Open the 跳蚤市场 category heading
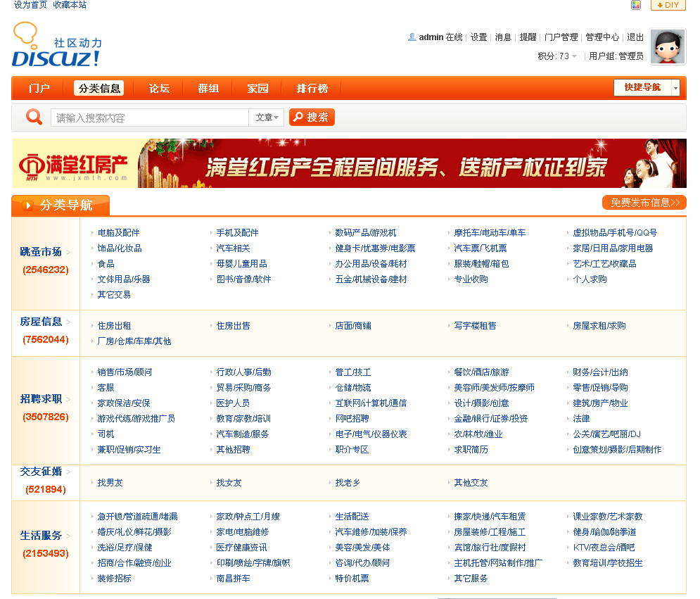 (41, 252)
